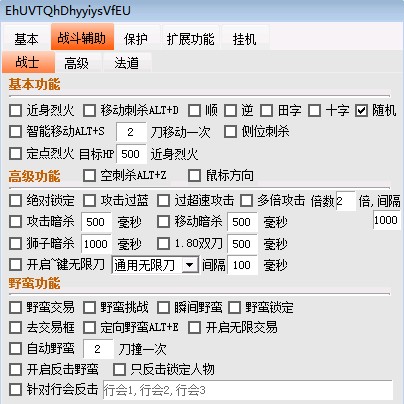Image resolution: width=404 pixels, height=404 pixels.
Task: Check the 瞬间野蛮 option
Action: 163,307
